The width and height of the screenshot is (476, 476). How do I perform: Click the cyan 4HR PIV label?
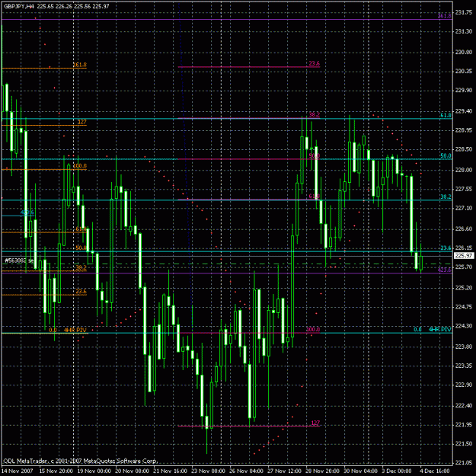click(439, 329)
